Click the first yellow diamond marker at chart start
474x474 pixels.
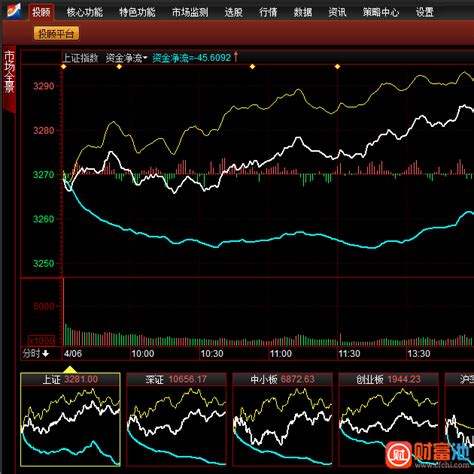coord(64,67)
